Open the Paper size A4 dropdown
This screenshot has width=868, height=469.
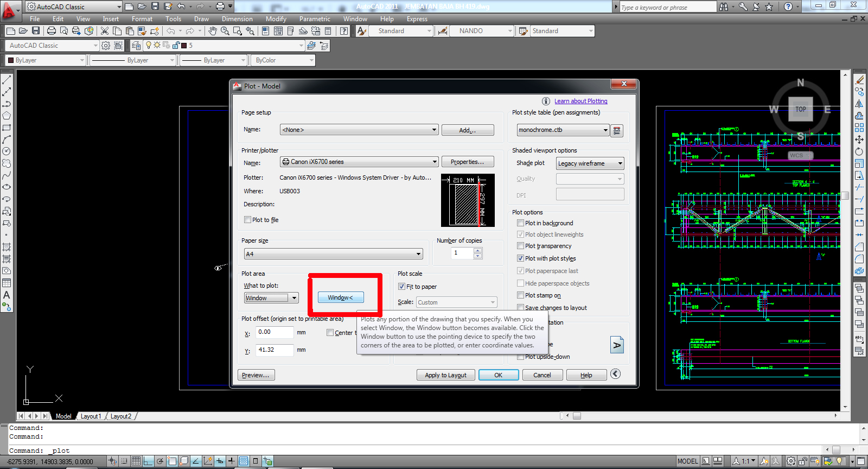coord(333,254)
